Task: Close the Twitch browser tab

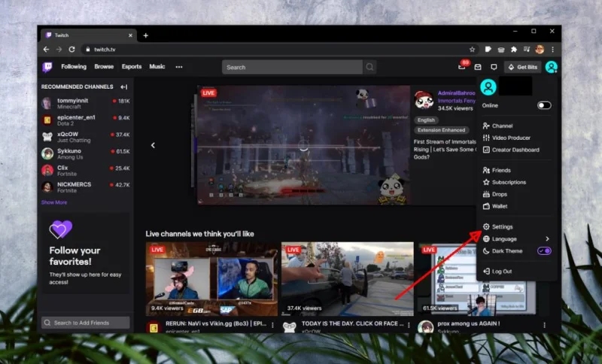Action: pos(130,35)
